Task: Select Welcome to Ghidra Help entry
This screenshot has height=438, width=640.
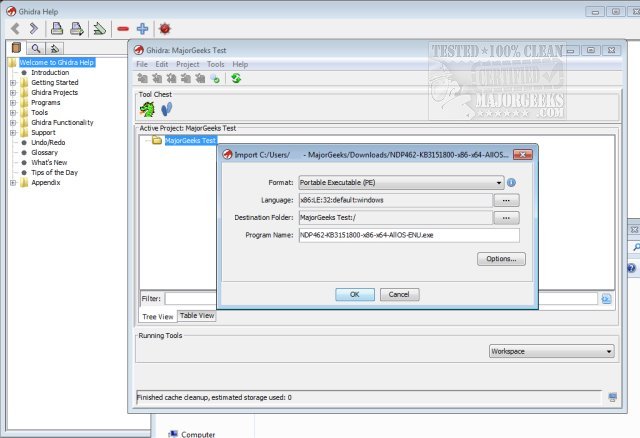Action: (x=57, y=62)
